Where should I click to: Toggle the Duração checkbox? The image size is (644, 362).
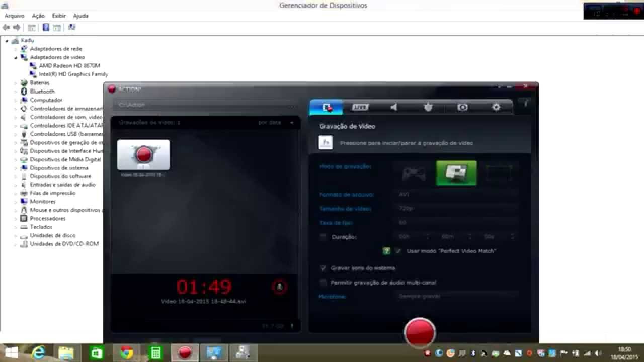[323, 237]
